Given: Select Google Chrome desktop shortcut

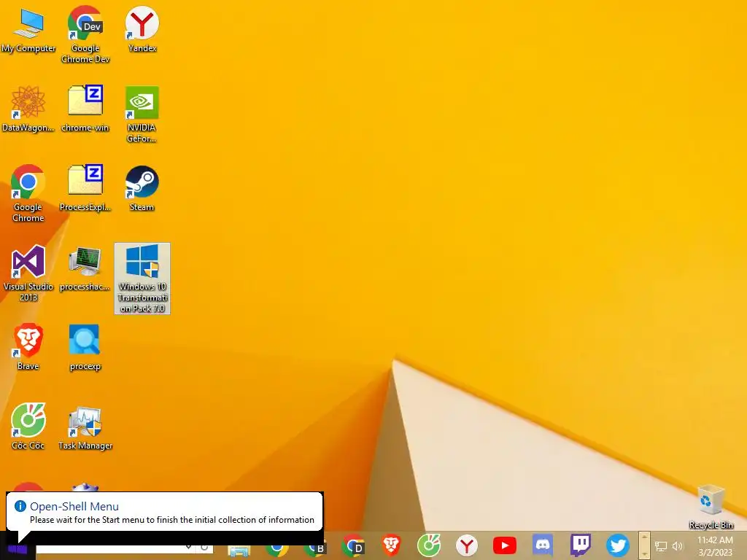Looking at the screenshot, I should [x=28, y=193].
